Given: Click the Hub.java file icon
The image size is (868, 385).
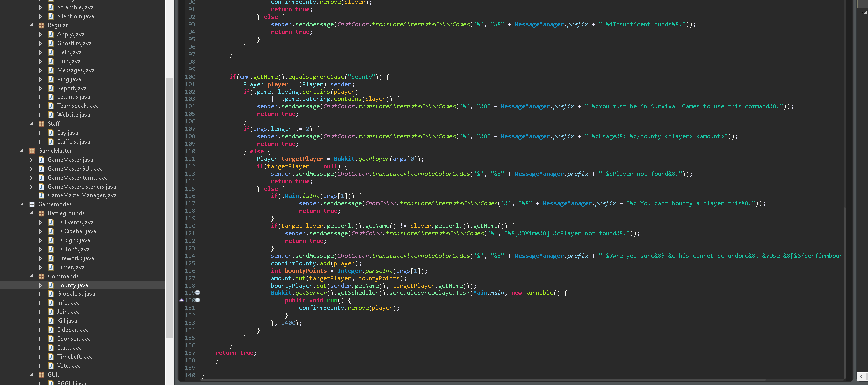Looking at the screenshot, I should [51, 61].
